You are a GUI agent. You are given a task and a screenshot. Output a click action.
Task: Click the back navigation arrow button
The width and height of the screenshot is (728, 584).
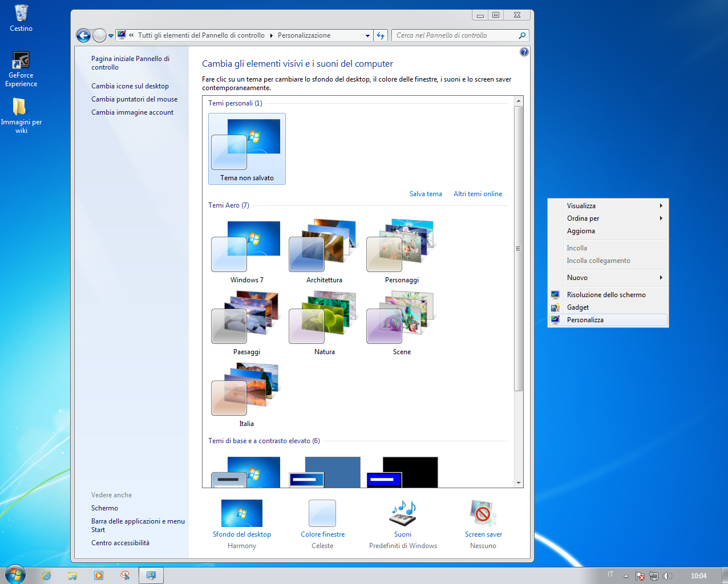[84, 36]
